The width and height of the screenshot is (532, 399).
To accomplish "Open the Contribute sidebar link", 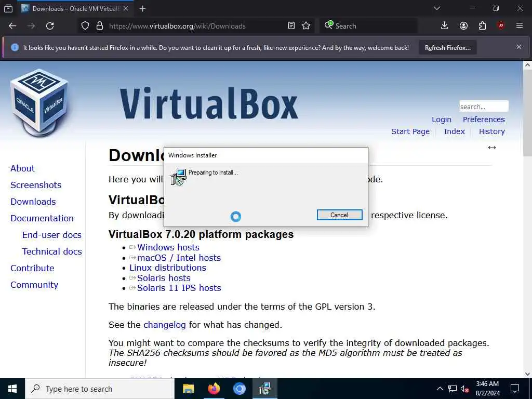I will 32,268.
